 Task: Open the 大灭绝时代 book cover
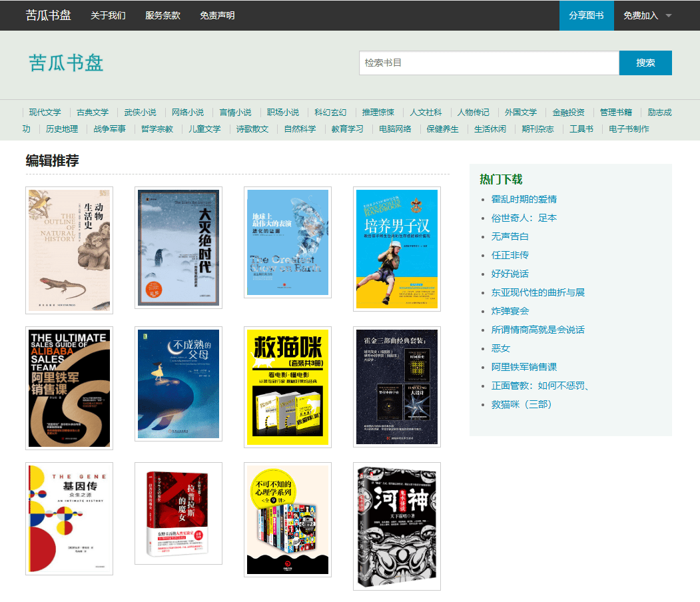(x=178, y=248)
